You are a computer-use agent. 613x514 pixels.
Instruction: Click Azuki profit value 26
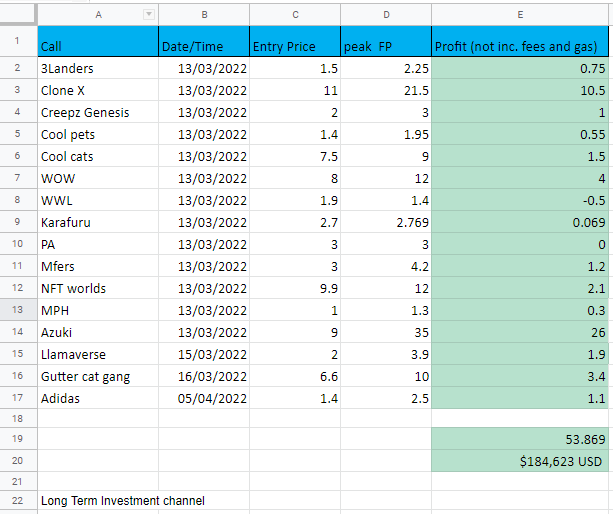point(520,332)
